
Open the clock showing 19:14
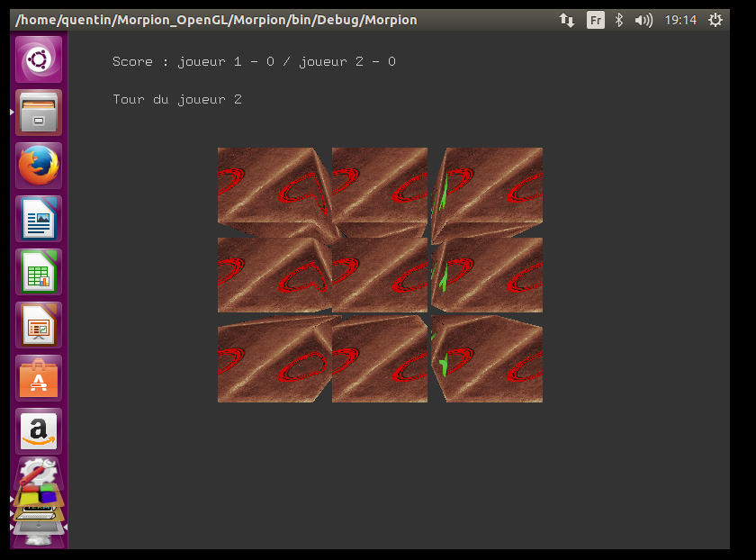[680, 21]
